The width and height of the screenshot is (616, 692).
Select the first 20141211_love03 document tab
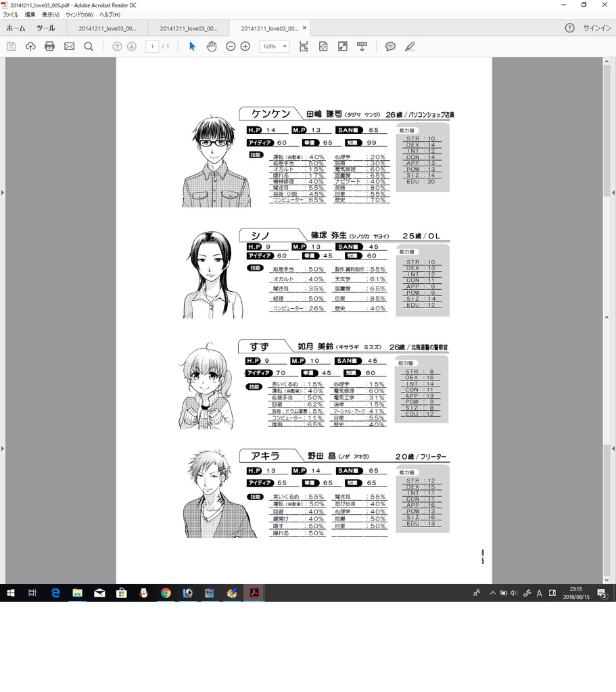[x=108, y=28]
